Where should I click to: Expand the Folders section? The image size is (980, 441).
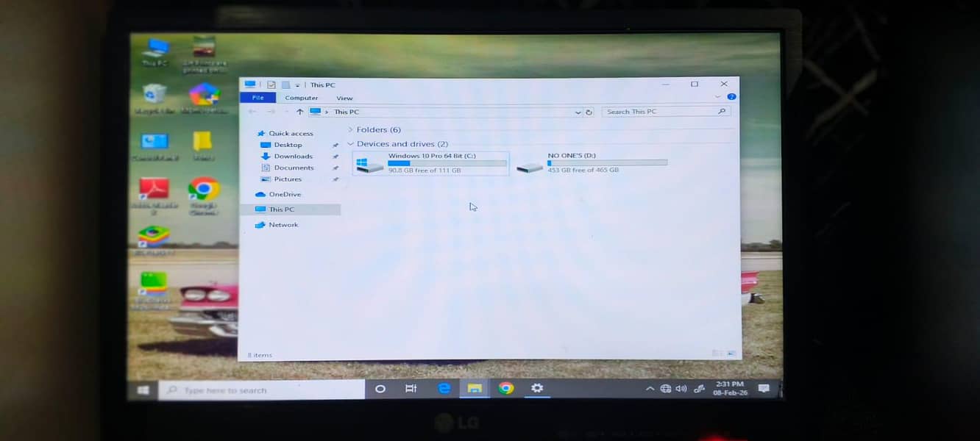pos(351,129)
